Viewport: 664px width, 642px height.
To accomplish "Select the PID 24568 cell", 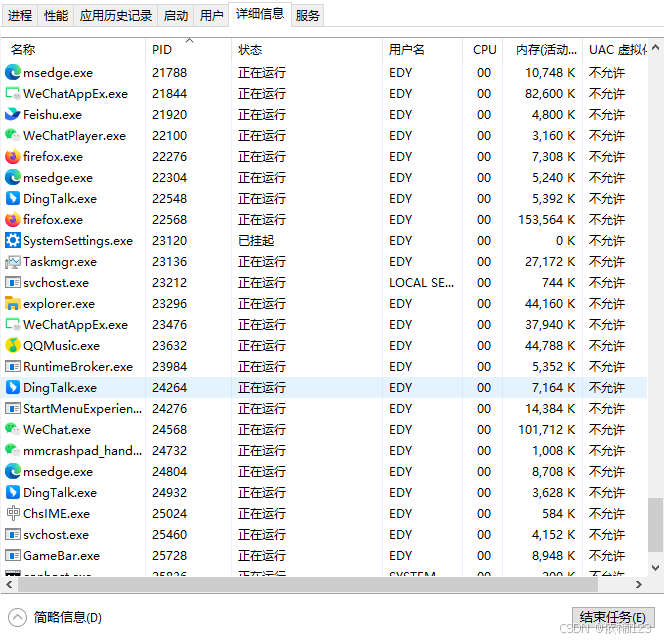I will [169, 429].
